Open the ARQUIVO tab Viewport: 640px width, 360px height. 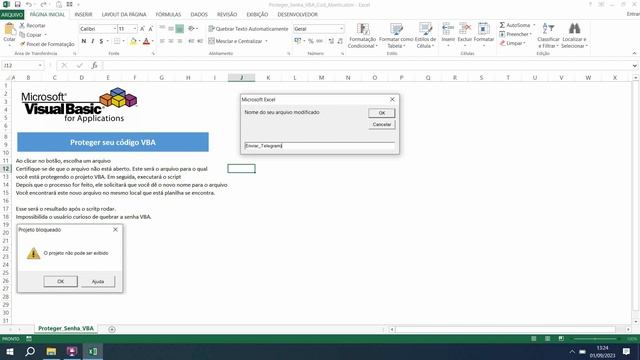(x=12, y=15)
